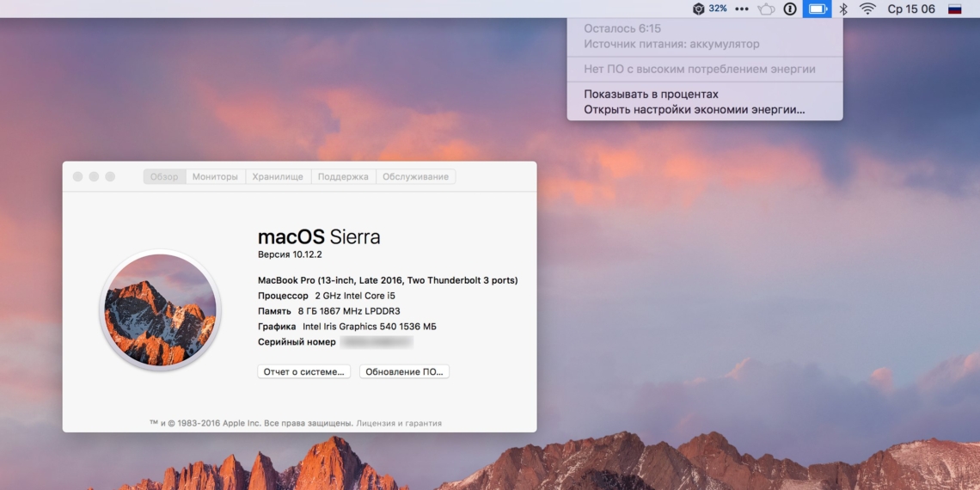The height and width of the screenshot is (490, 980).
Task: Click the 1Password menu bar icon
Action: (790, 9)
